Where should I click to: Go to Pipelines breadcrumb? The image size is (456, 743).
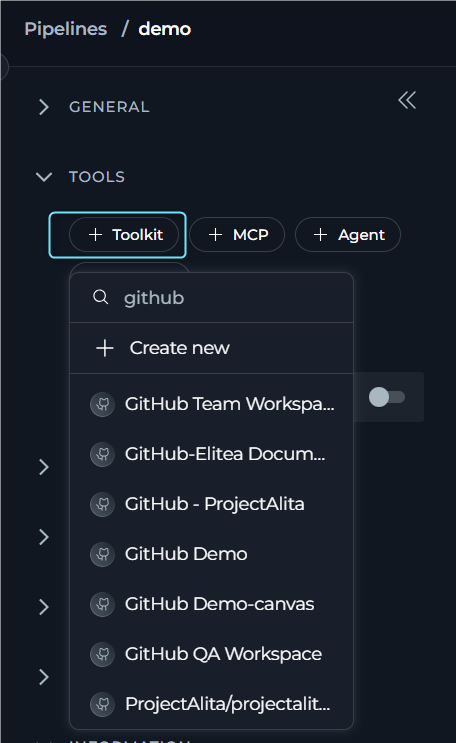tap(65, 29)
